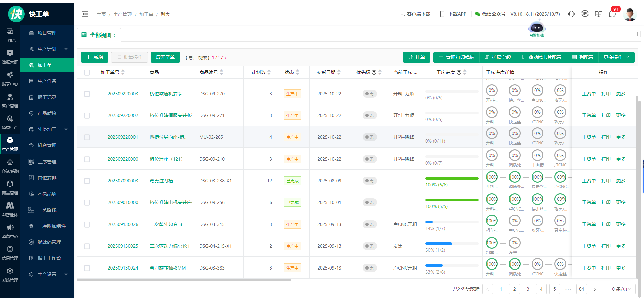This screenshot has width=644, height=298.
Task: Tick the select-all checkbox in table header
Action: click(x=87, y=73)
